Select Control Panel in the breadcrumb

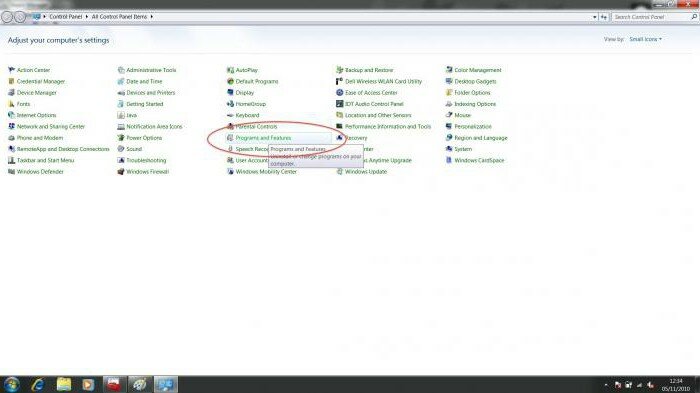[x=66, y=17]
